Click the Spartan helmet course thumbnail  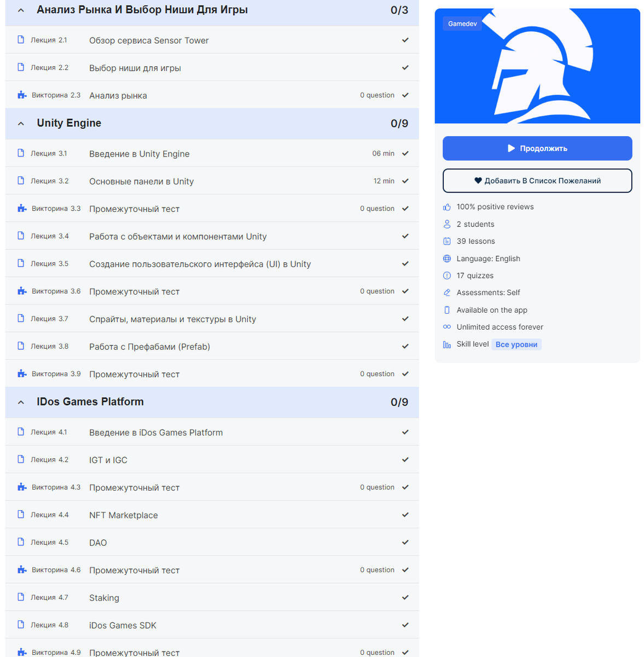pyautogui.click(x=537, y=66)
